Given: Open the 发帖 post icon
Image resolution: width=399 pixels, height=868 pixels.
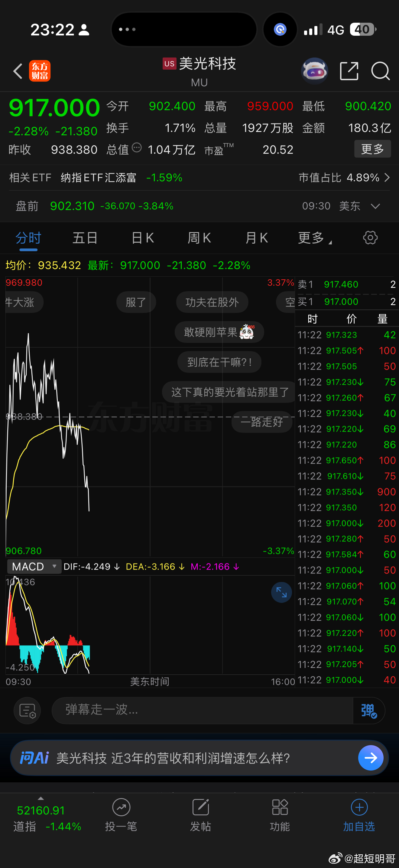Looking at the screenshot, I should pos(200,807).
